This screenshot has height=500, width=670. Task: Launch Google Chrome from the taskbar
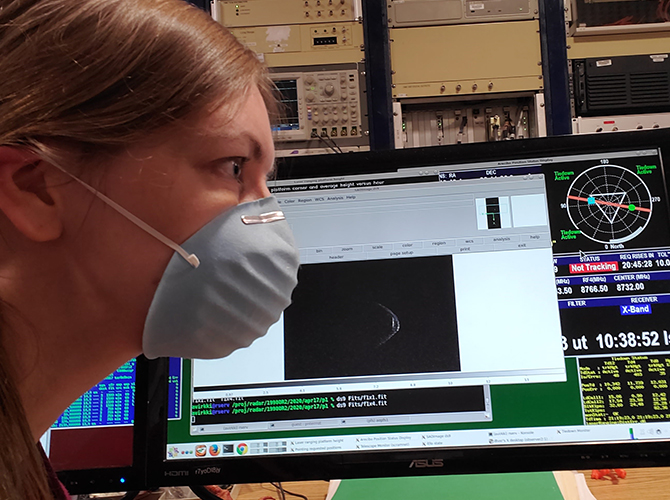click(x=242, y=449)
